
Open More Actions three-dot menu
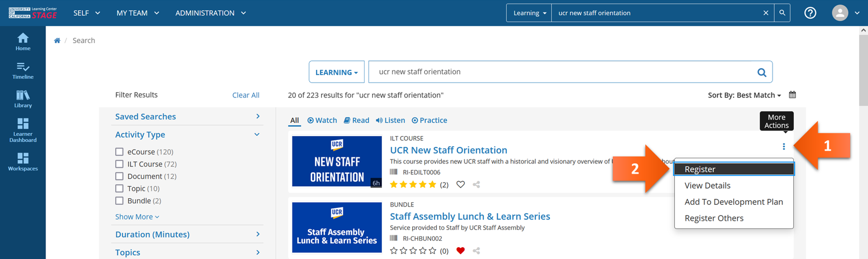(783, 147)
